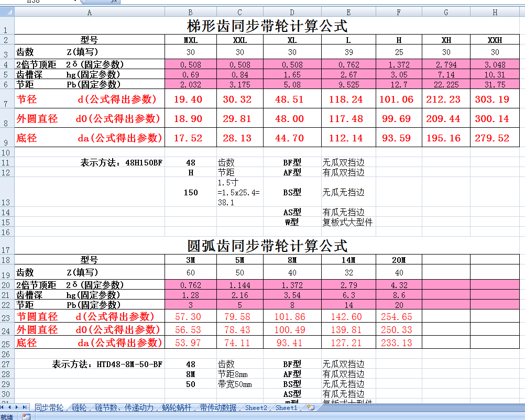Click the macro record icon in status bar
This screenshot has width=525, height=420.
tap(26, 417)
